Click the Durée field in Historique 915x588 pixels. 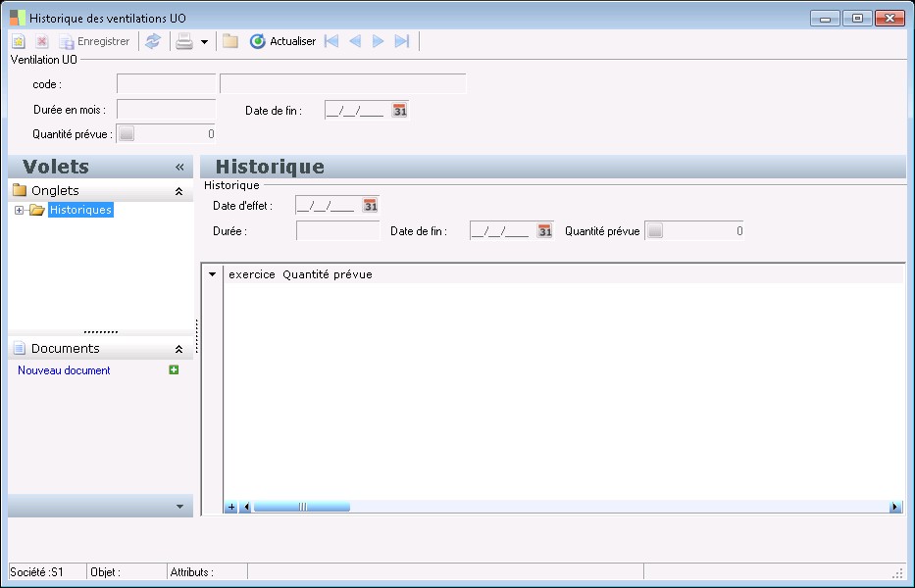338,230
